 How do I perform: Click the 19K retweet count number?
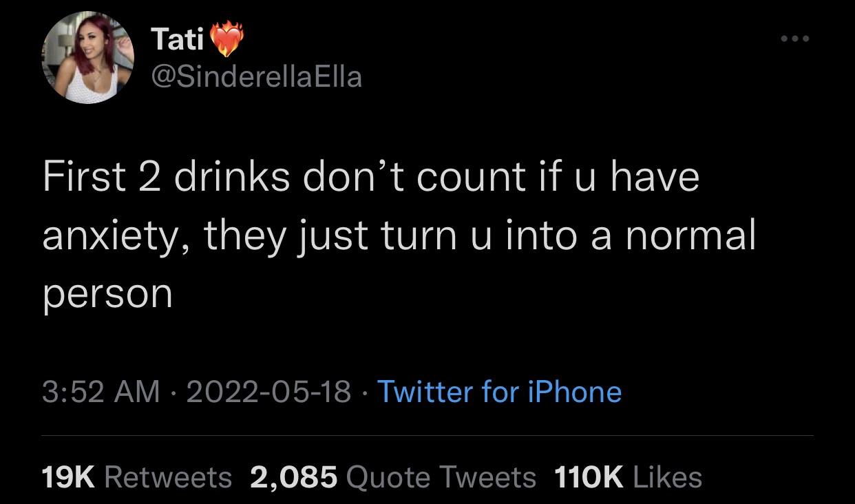[68, 477]
